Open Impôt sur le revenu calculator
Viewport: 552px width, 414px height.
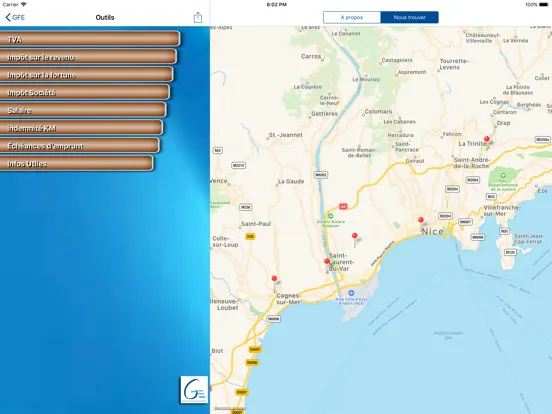[88, 57]
